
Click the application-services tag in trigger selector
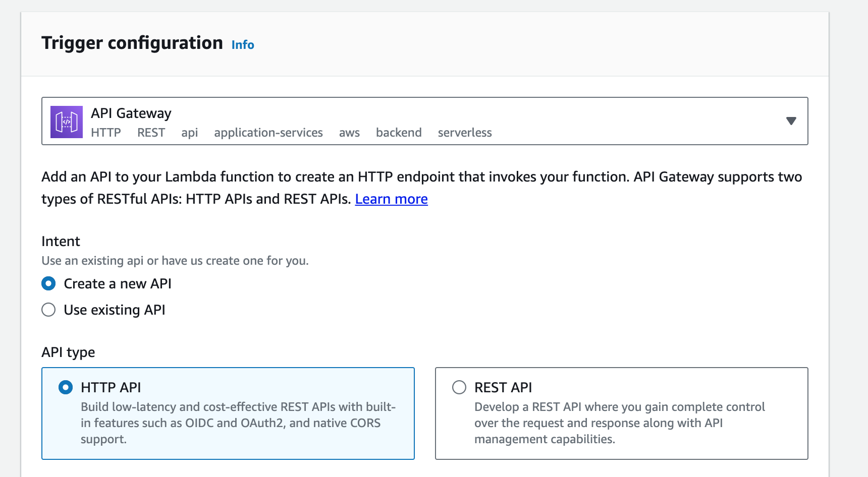(268, 133)
